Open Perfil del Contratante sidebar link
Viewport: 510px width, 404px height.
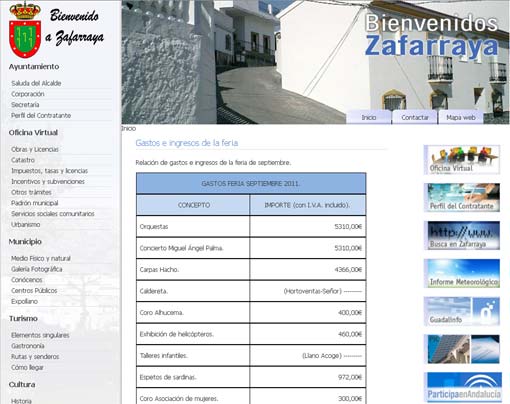tap(41, 115)
